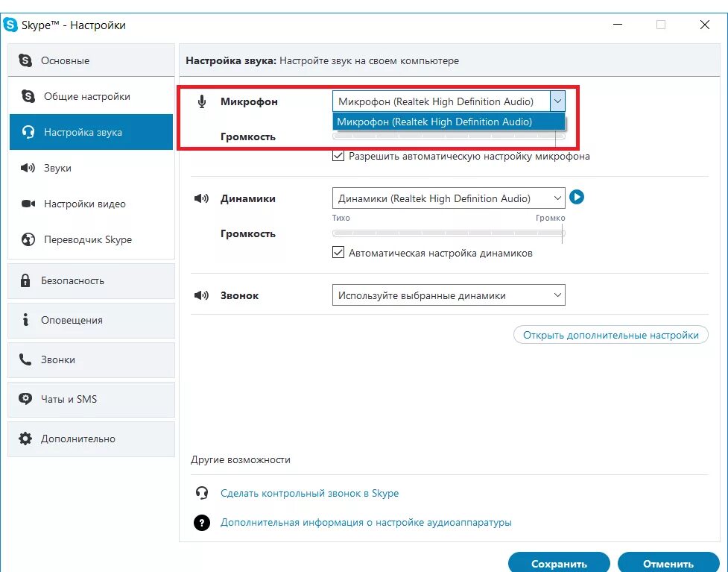Screen dimensions: 728x572
Task: Click the camera icon for Настройки видео
Action: [x=28, y=204]
